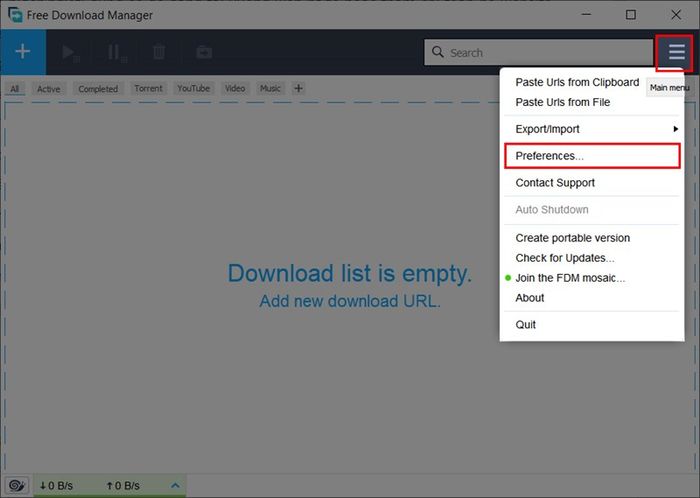
Task: Expand the speed panel chevron at bottom
Action: tap(175, 485)
